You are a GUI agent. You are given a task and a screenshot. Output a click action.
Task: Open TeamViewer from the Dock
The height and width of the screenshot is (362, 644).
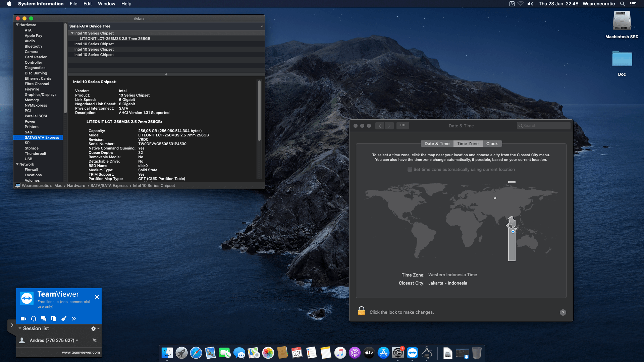[x=412, y=353]
